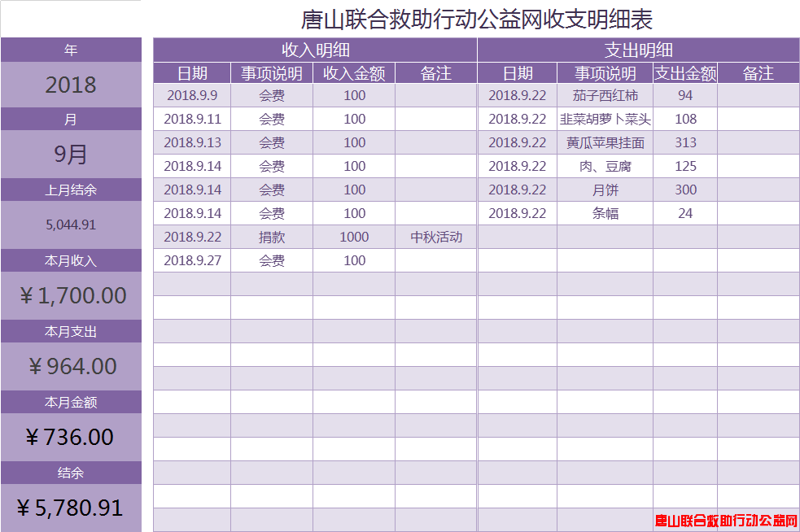
Task: Select the expense item 茄子西红柿
Action: (x=605, y=95)
